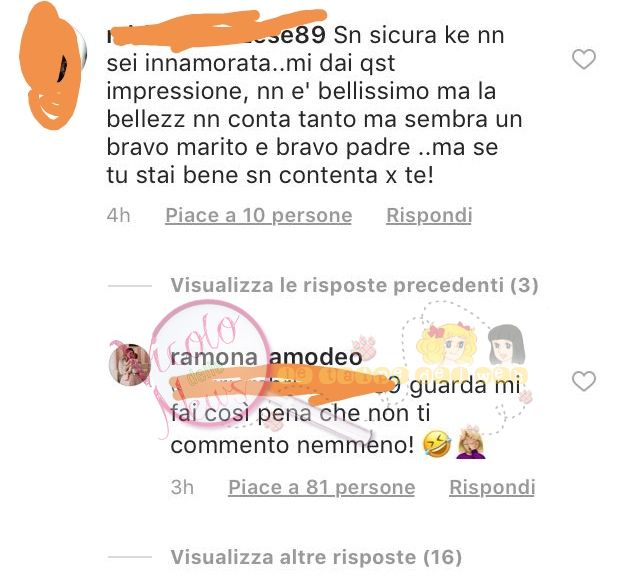Screen dimensions: 640x577
Task: Open the first commenter's username ending in 89
Action: 216,34
